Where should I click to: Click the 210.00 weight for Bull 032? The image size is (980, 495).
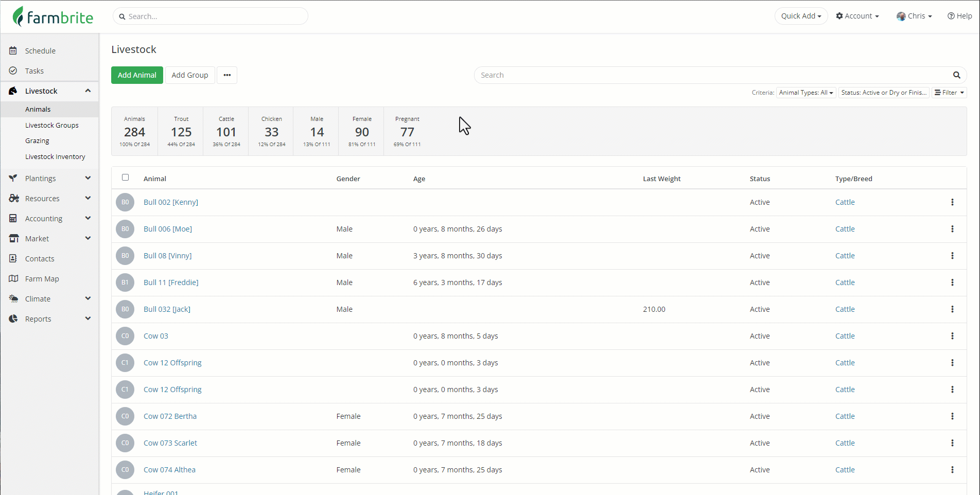pyautogui.click(x=654, y=309)
